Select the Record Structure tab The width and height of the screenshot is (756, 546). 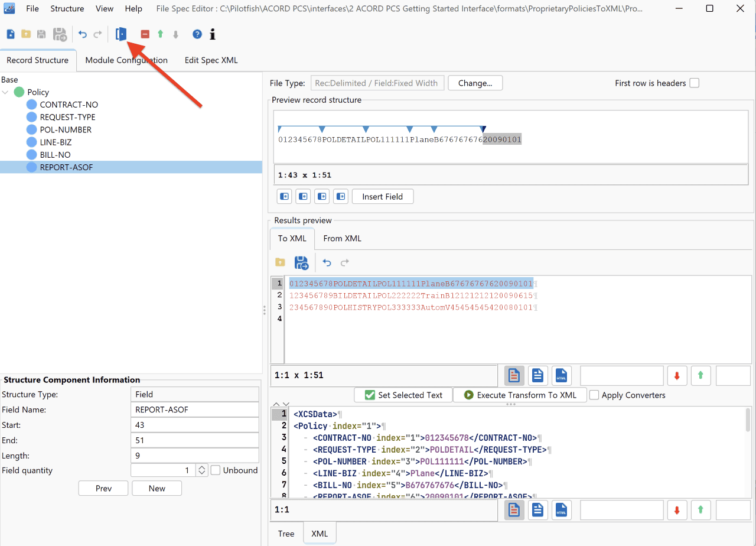38,60
